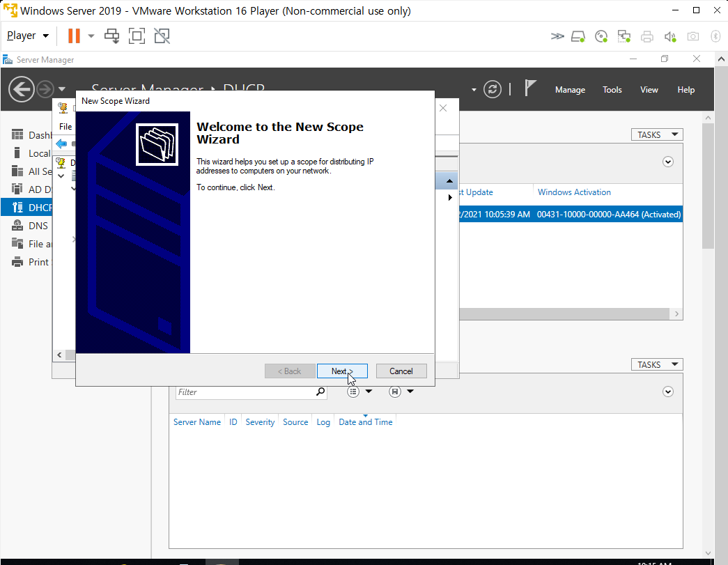Pause the virtual machine
The width and height of the screenshot is (728, 565).
pos(74,36)
